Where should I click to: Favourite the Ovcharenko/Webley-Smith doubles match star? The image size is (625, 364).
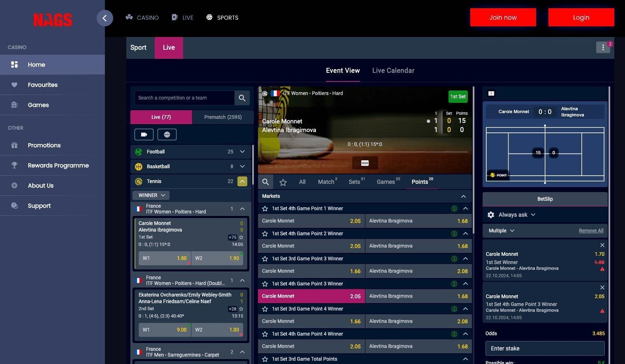pos(241,309)
